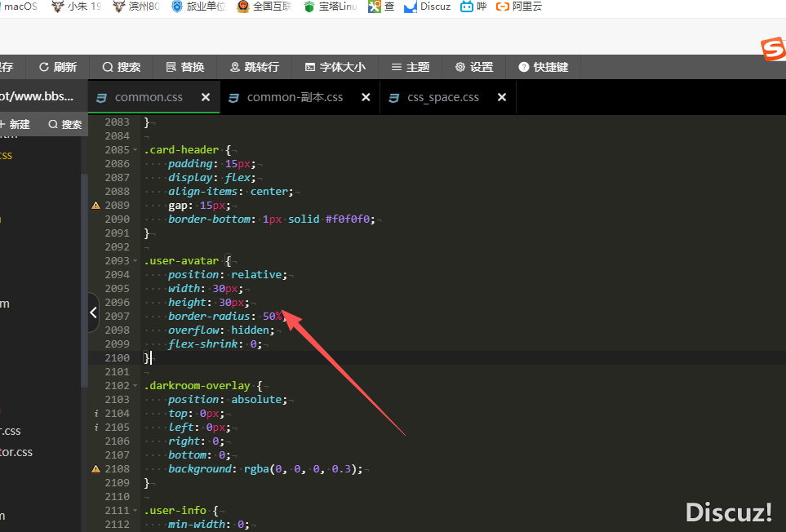Click the 刷新 (refresh) toolbar button
This screenshot has height=532, width=786.
click(x=57, y=67)
